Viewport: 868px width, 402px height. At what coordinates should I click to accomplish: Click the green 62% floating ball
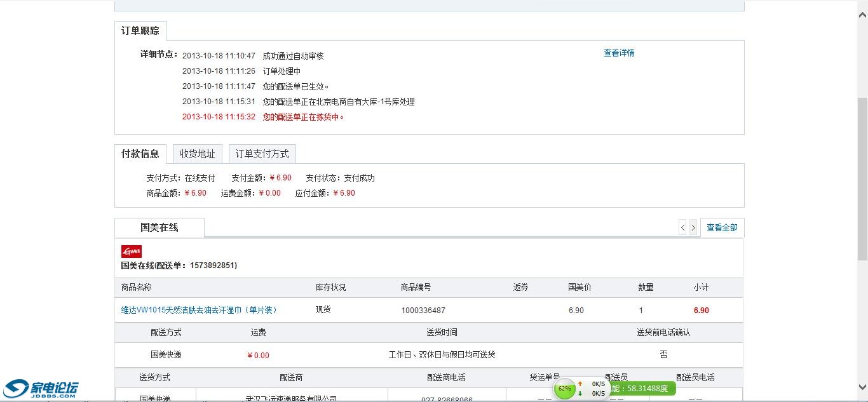[x=564, y=389]
